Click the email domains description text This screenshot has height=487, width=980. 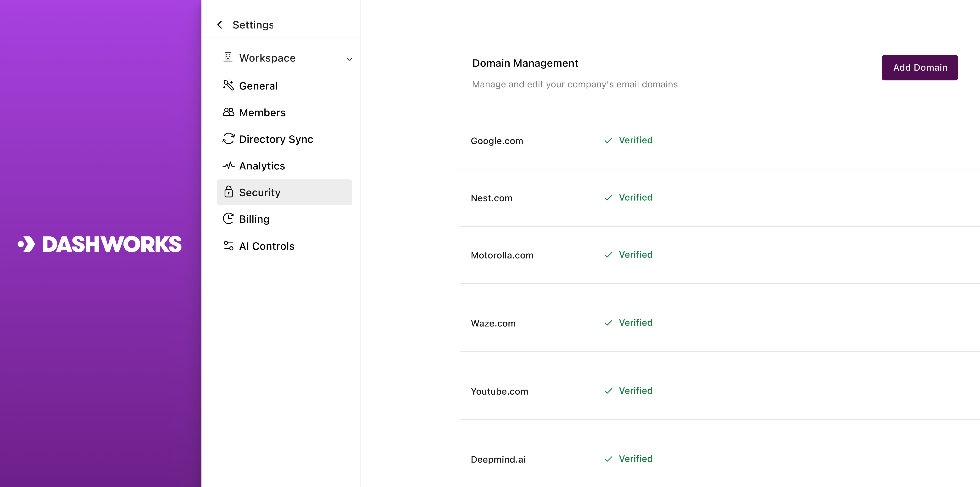[x=574, y=84]
